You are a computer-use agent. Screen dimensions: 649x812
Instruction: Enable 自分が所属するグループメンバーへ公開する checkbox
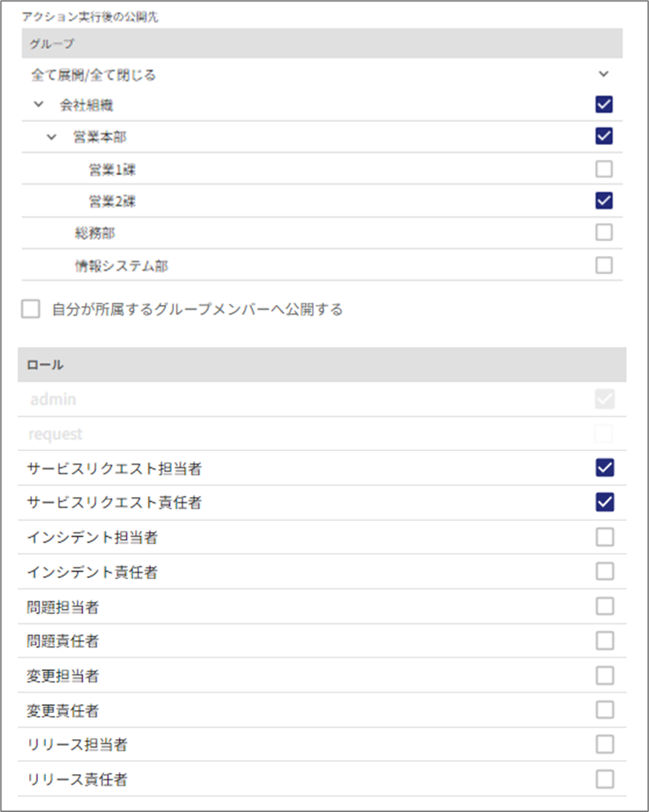(x=31, y=310)
